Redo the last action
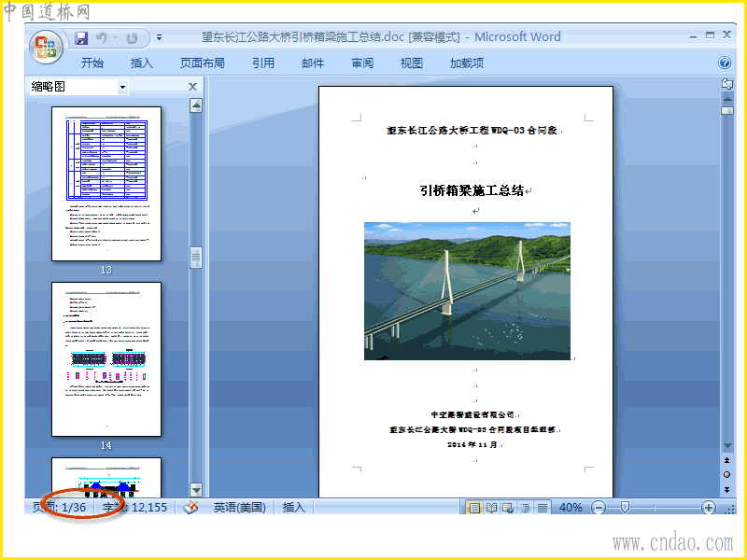Viewport: 747px width, 560px height. point(132,37)
